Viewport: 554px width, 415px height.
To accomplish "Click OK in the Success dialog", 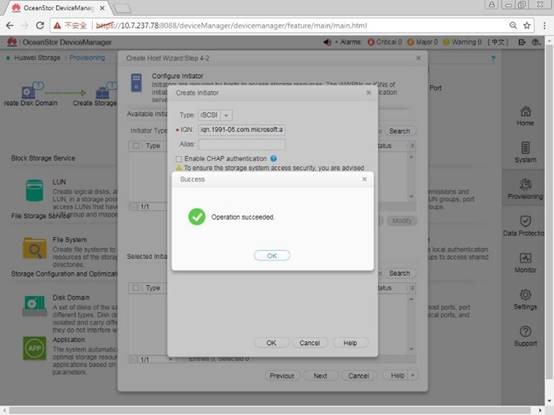I will click(x=272, y=255).
